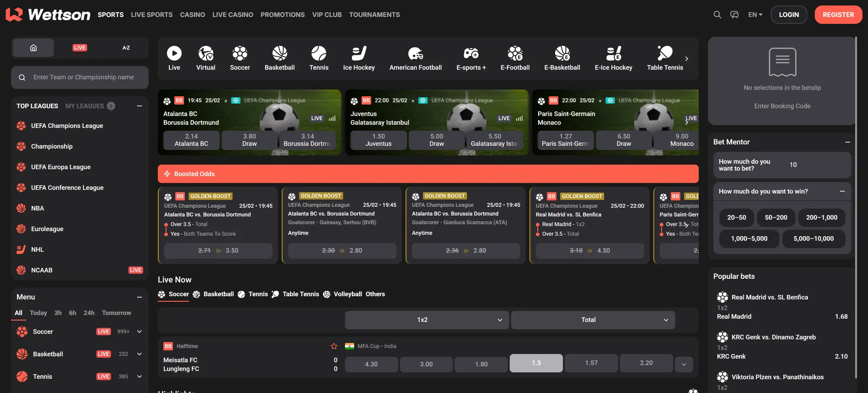Screen dimensions: 868x393
Task: Click the REGISTER button
Action: pyautogui.click(x=838, y=15)
